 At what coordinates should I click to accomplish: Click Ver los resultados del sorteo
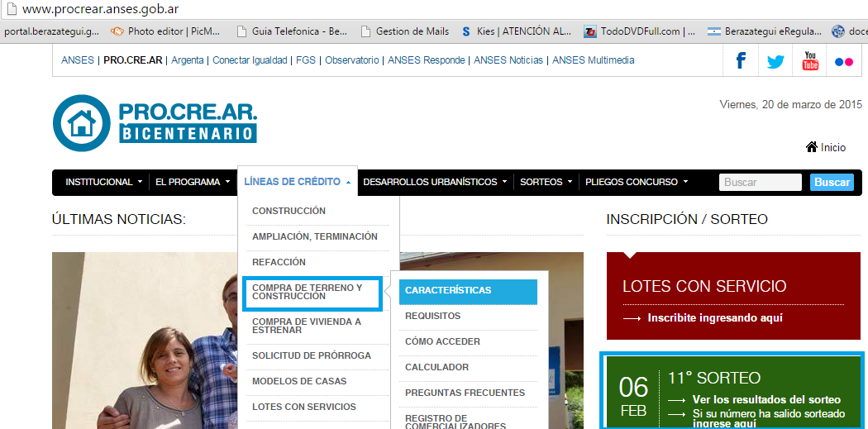coord(766,400)
